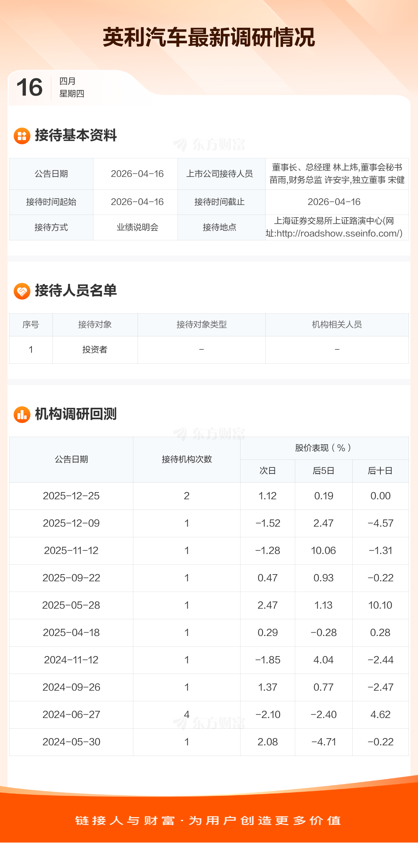Select the 后十日 column header
Image resolution: width=418 pixels, height=868 pixels.
(x=380, y=471)
